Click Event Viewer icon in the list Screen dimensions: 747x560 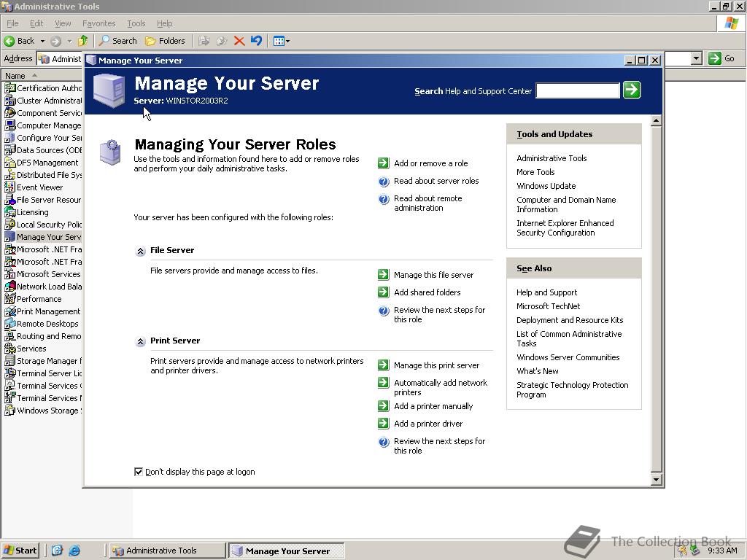coord(9,187)
